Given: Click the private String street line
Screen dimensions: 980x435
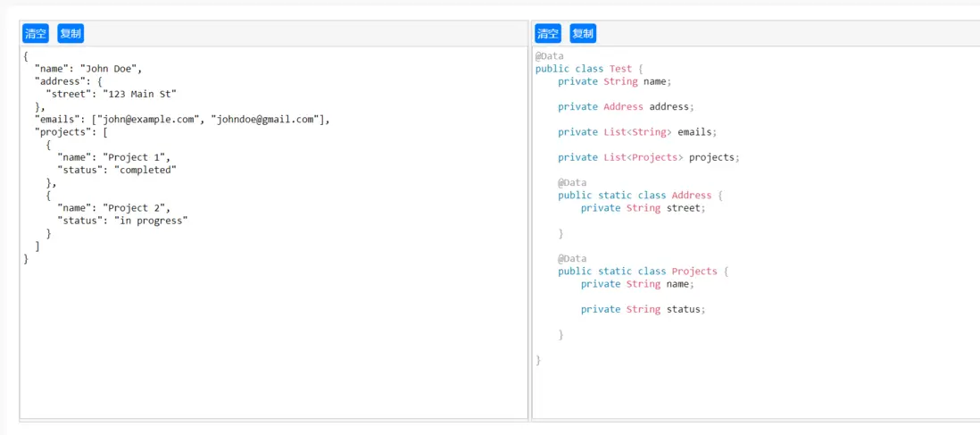Looking at the screenshot, I should (x=644, y=208).
